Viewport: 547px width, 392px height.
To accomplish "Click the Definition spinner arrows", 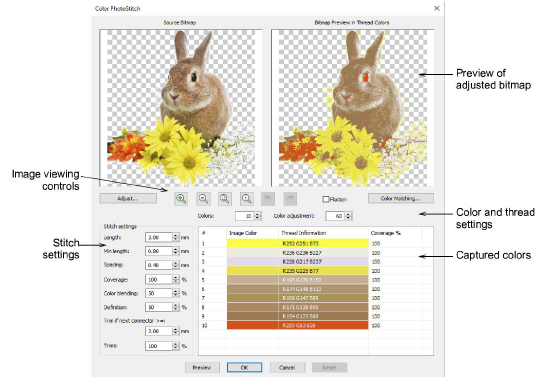I will 175,307.
